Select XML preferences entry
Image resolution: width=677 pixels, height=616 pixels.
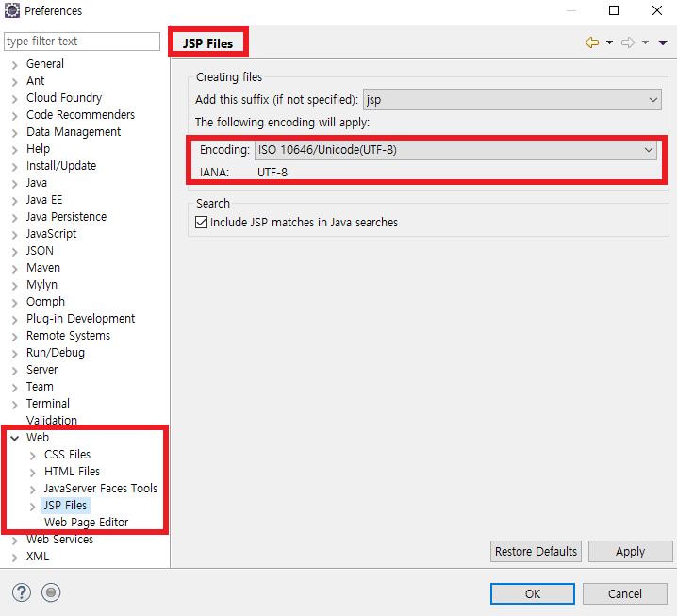pyautogui.click(x=38, y=556)
